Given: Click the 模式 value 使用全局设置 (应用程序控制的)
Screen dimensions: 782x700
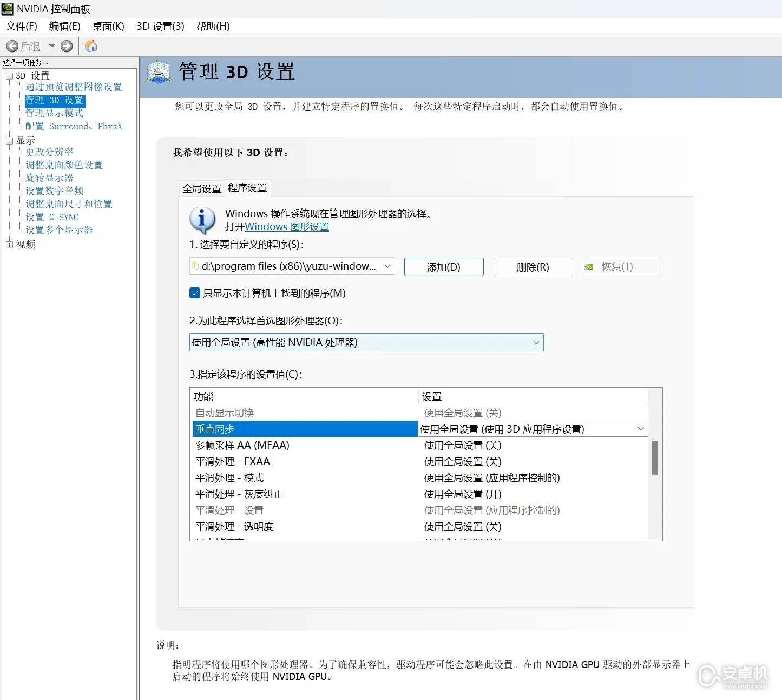Looking at the screenshot, I should click(492, 477).
